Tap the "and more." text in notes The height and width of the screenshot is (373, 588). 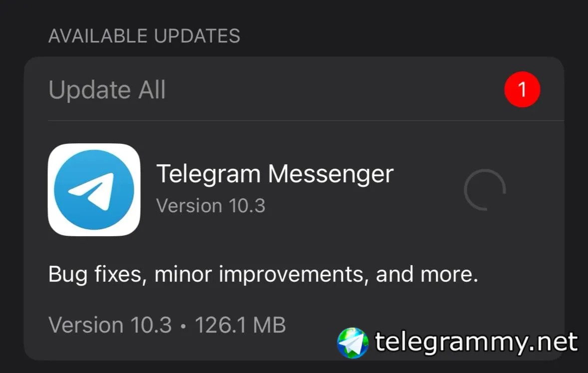coord(427,274)
